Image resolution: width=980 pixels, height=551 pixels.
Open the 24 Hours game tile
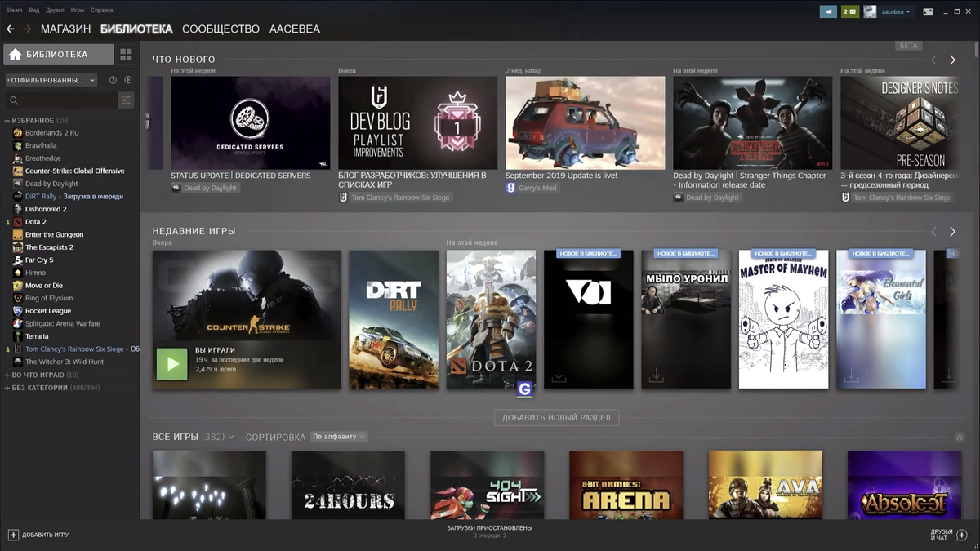(x=348, y=485)
